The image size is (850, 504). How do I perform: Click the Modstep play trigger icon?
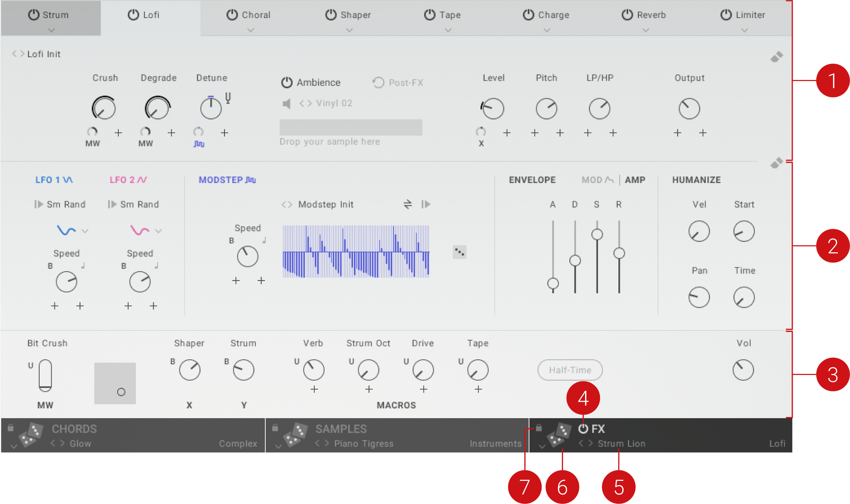click(426, 204)
